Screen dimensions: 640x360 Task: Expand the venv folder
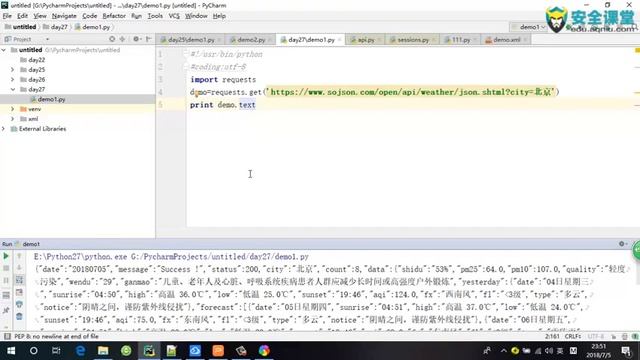[13, 109]
